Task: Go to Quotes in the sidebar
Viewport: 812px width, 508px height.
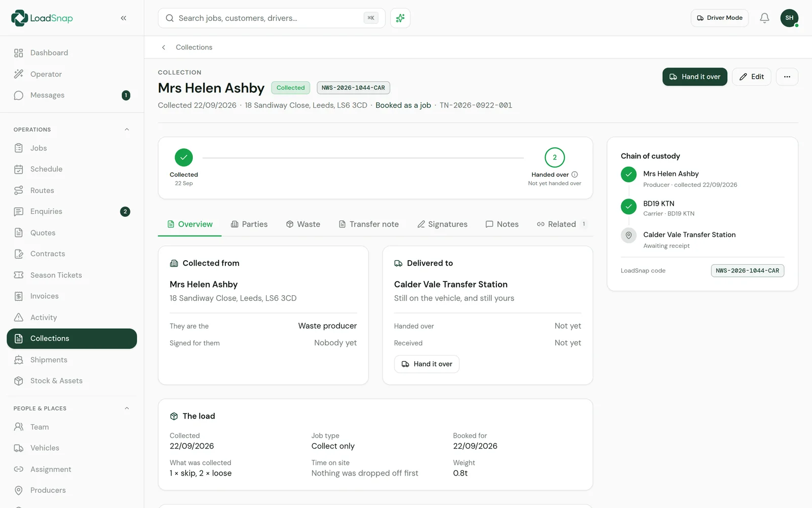Action: (x=72, y=233)
